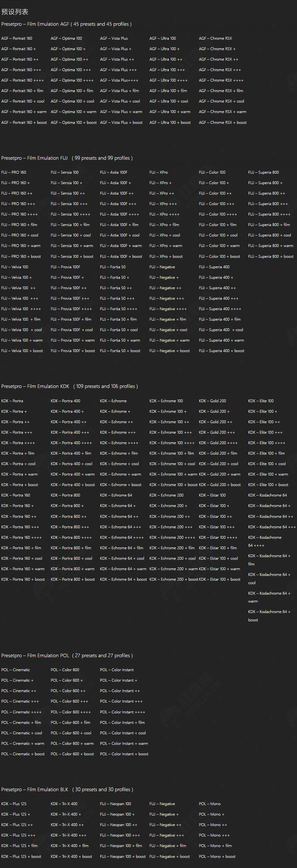Select 'KDK – Tri-X 400 + boost' preset
This screenshot has width=297, height=868.
71,856
